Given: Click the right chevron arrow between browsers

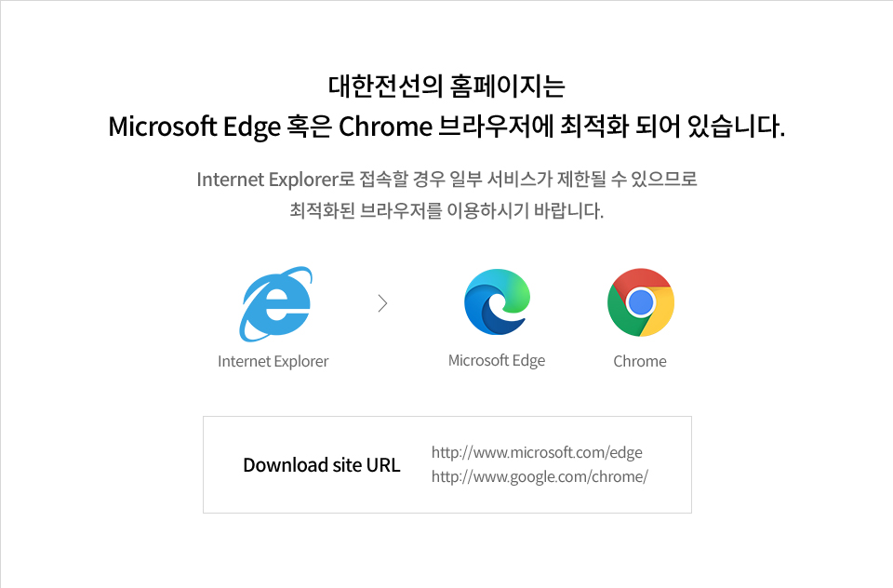Looking at the screenshot, I should pyautogui.click(x=382, y=303).
